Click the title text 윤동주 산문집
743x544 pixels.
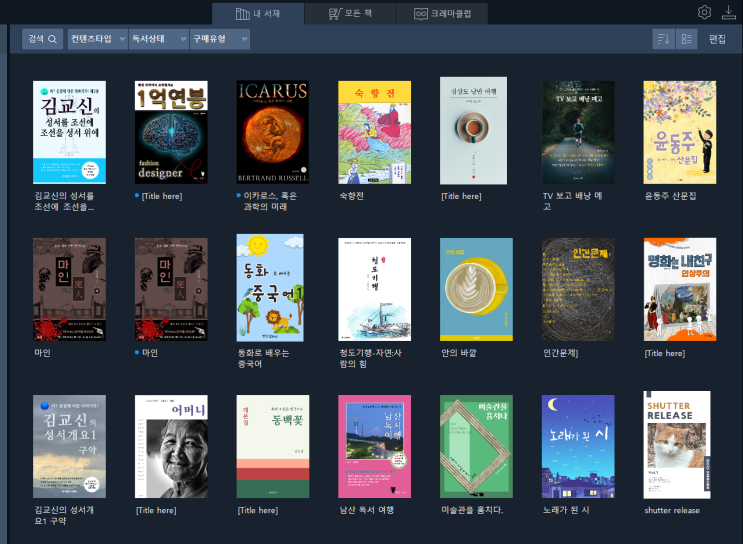point(670,196)
